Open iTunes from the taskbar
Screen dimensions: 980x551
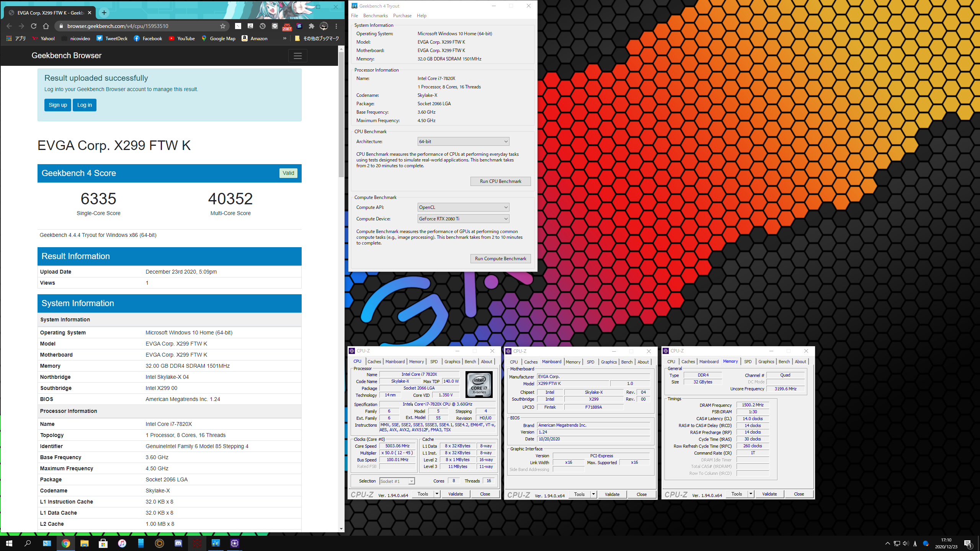122,543
